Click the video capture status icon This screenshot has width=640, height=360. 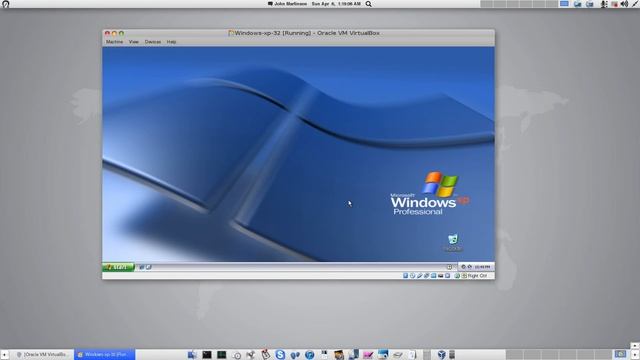coord(447,276)
